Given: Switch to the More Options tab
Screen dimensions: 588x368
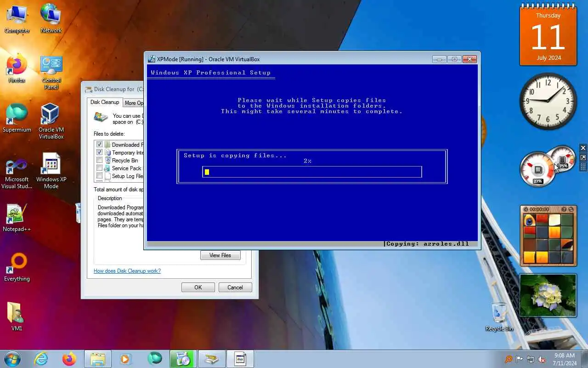Looking at the screenshot, I should click(134, 103).
